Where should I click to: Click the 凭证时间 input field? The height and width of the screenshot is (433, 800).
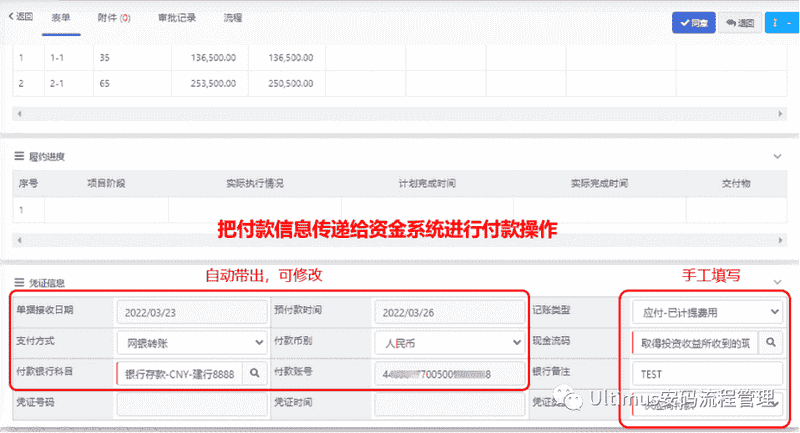click(449, 404)
